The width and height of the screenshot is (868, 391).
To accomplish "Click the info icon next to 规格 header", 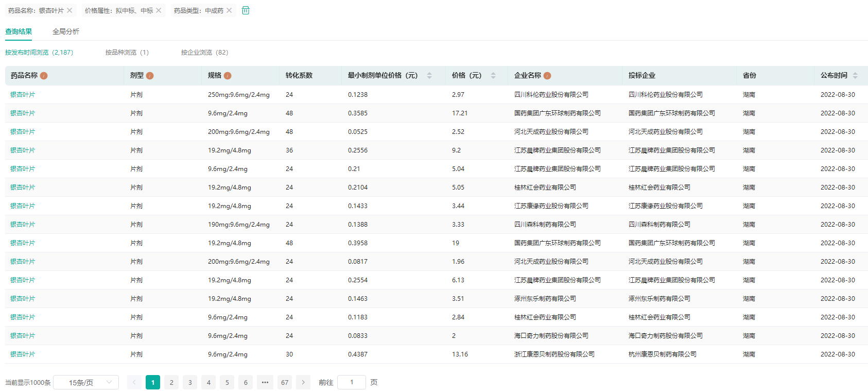I will (x=228, y=76).
